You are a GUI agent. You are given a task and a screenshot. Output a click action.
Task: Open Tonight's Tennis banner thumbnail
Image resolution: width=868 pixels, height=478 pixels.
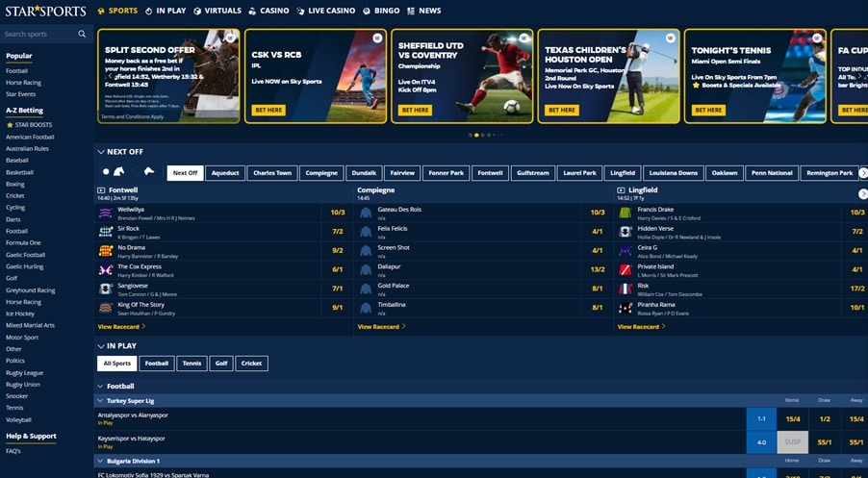pos(755,76)
